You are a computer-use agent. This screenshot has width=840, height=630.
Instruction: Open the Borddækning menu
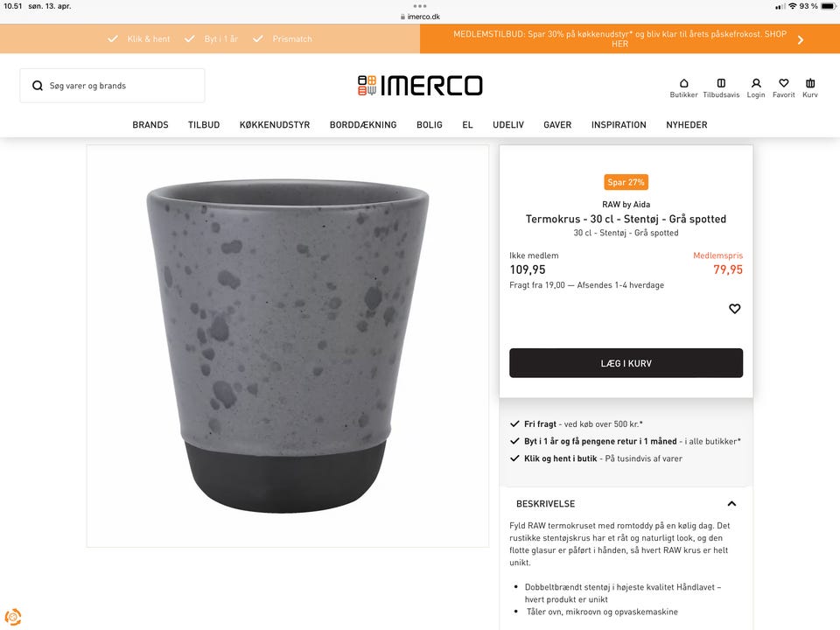(x=363, y=125)
